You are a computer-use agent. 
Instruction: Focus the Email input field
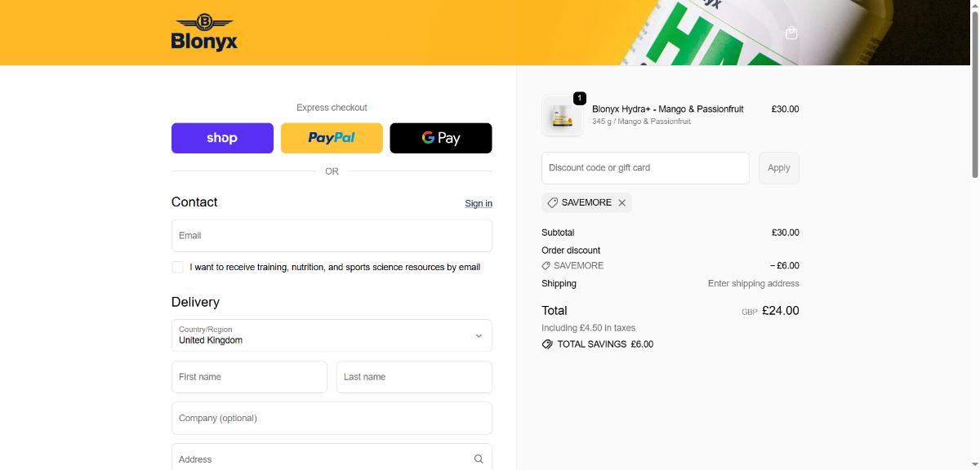(x=332, y=236)
